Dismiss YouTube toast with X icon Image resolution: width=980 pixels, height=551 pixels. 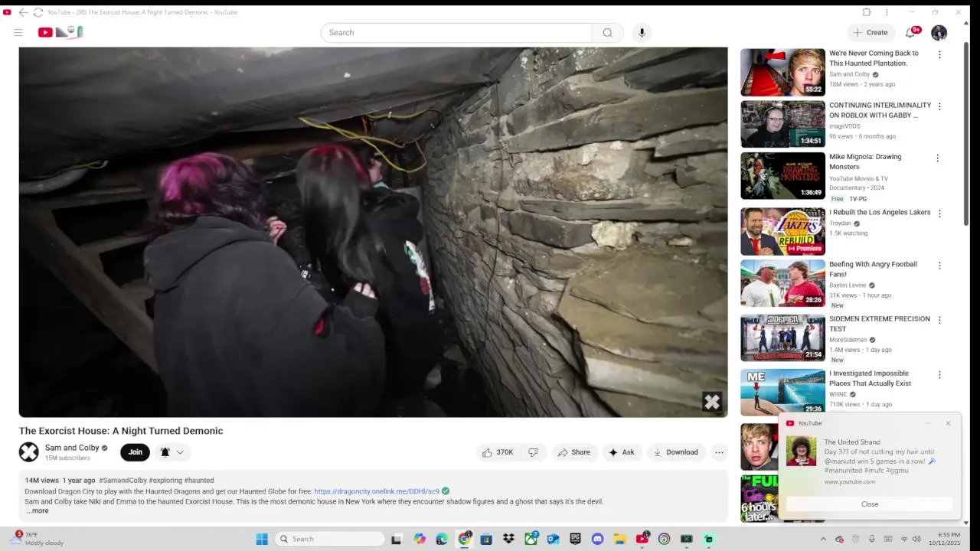(x=948, y=423)
